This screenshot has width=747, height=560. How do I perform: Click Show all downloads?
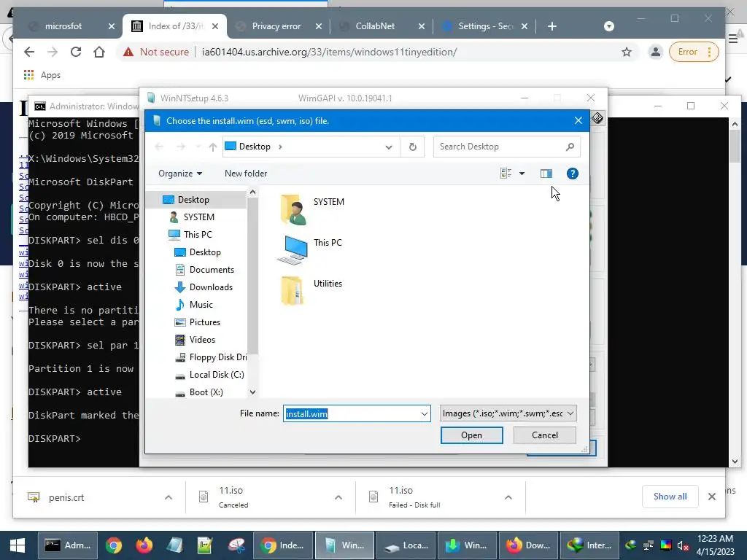(x=670, y=497)
